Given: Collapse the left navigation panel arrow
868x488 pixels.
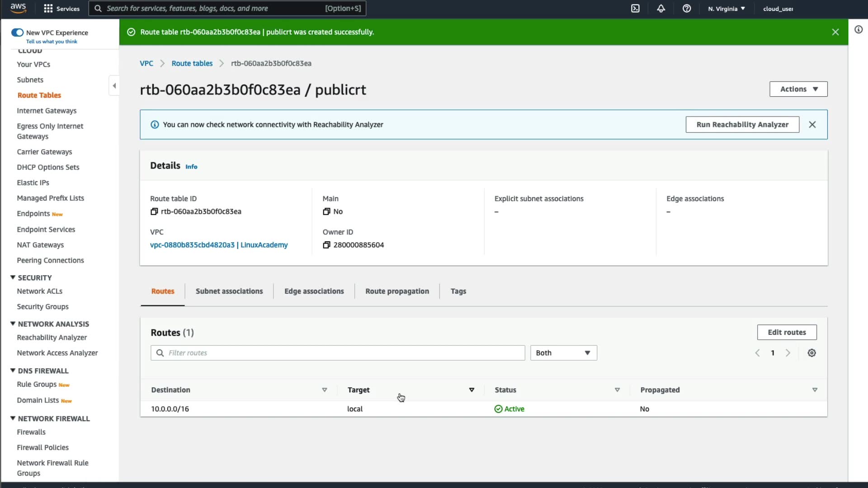Looking at the screenshot, I should coord(114,85).
